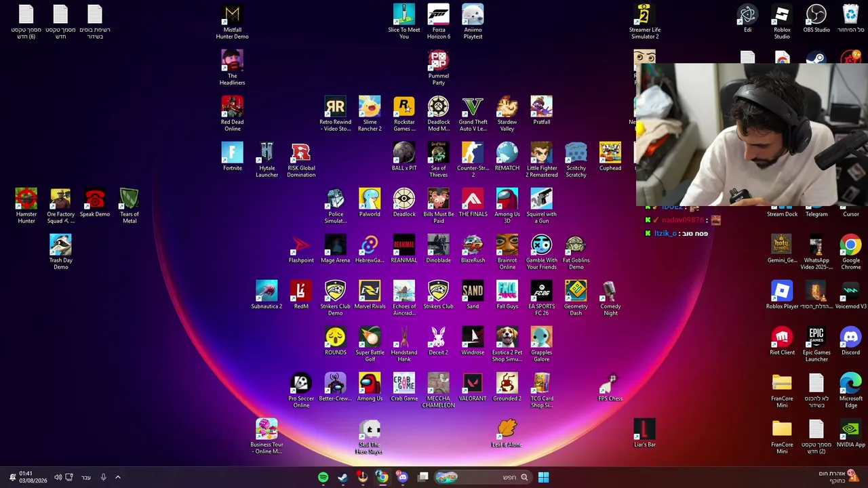Open the Pummel Party shortcut
The image size is (868, 488).
click(x=439, y=68)
